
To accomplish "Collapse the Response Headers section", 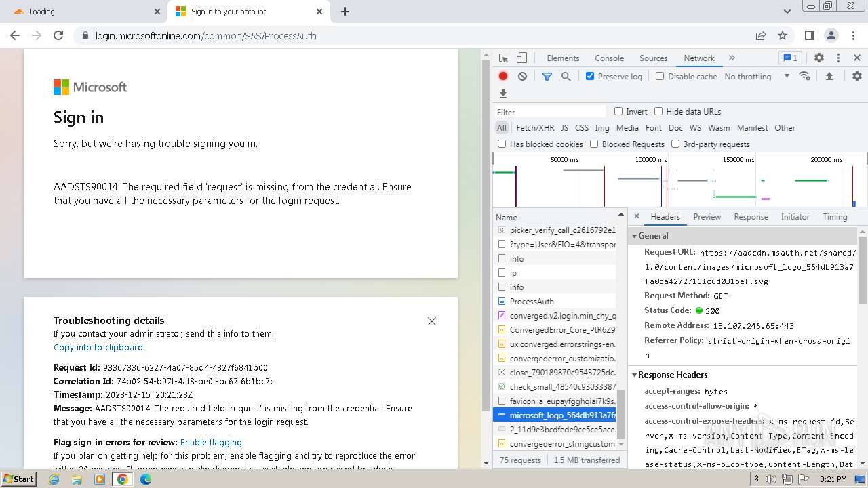I will click(x=635, y=375).
